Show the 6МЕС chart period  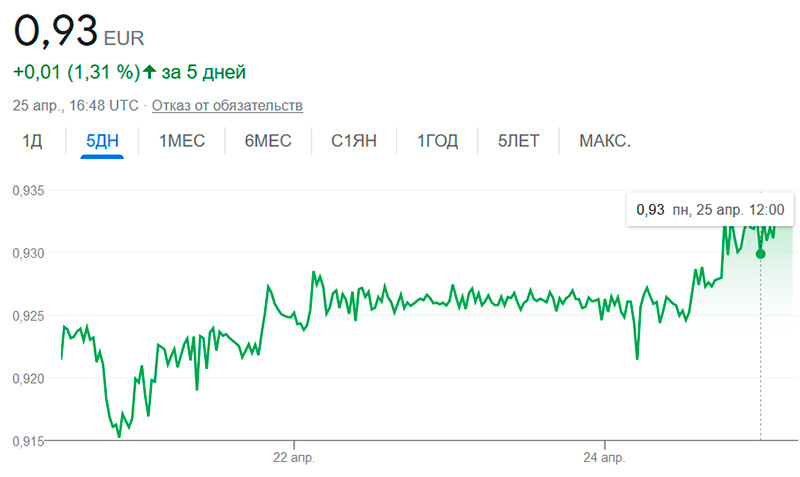tap(268, 141)
